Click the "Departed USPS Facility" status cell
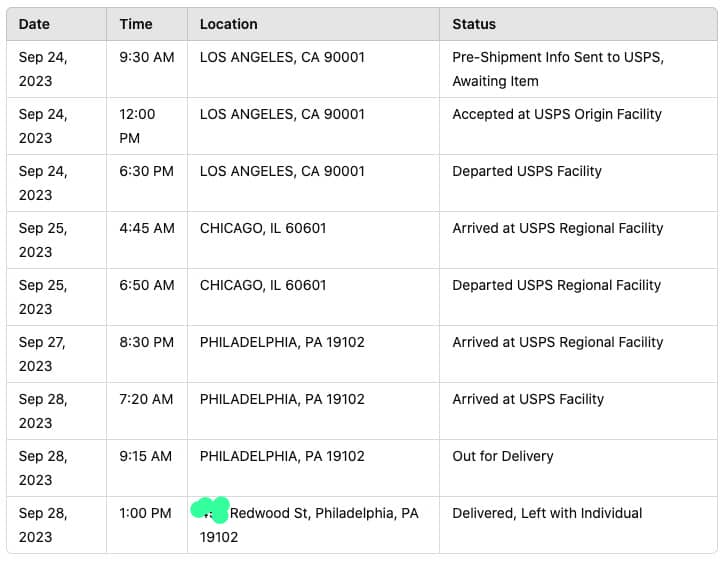This screenshot has height=562, width=723. click(x=526, y=171)
